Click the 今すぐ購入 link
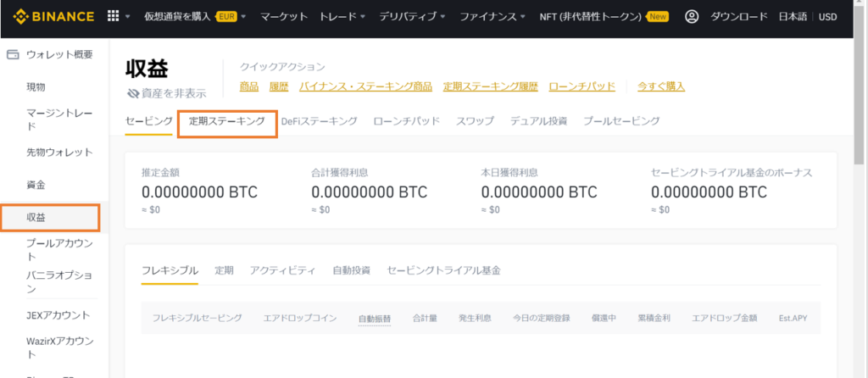Screen dimensions: 868x378 pos(660,86)
